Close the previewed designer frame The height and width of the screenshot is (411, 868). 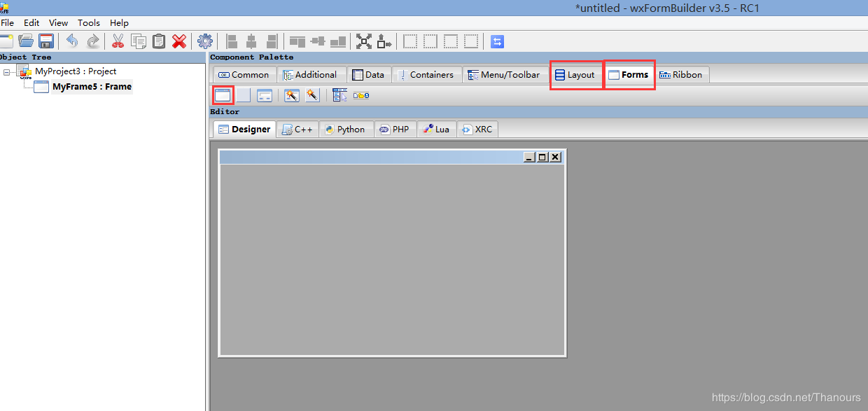click(x=555, y=158)
